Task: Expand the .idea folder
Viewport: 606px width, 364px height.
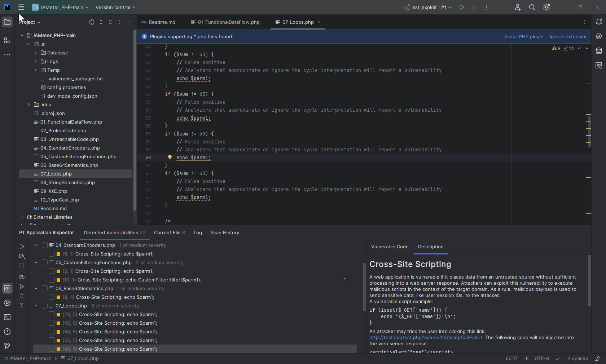Action: pyautogui.click(x=29, y=105)
